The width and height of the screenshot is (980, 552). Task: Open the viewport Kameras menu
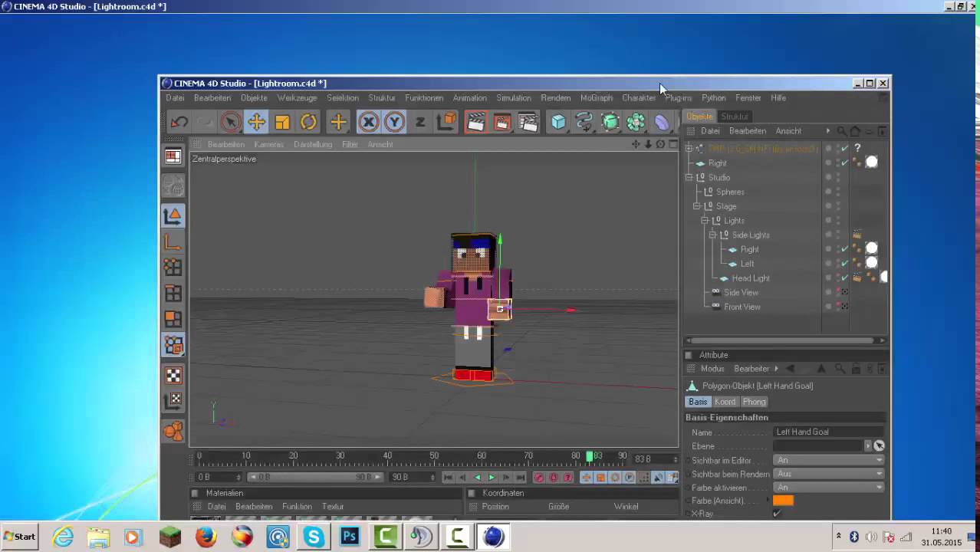pos(269,144)
